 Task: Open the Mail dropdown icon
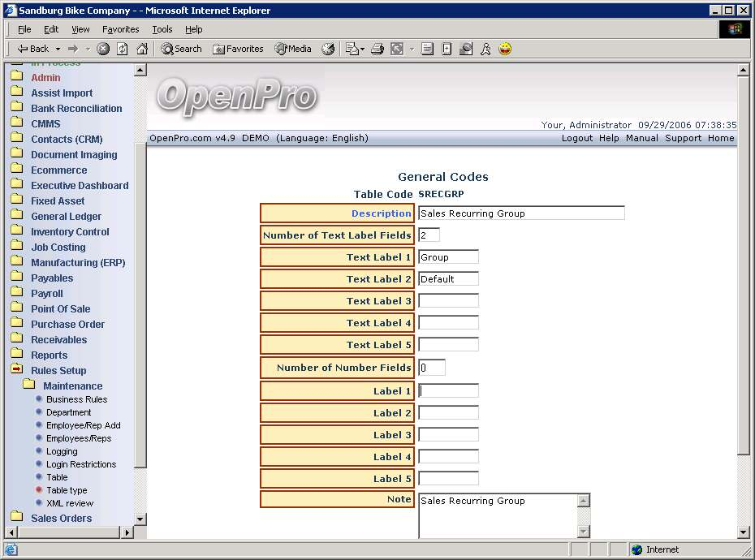pyautogui.click(x=355, y=49)
